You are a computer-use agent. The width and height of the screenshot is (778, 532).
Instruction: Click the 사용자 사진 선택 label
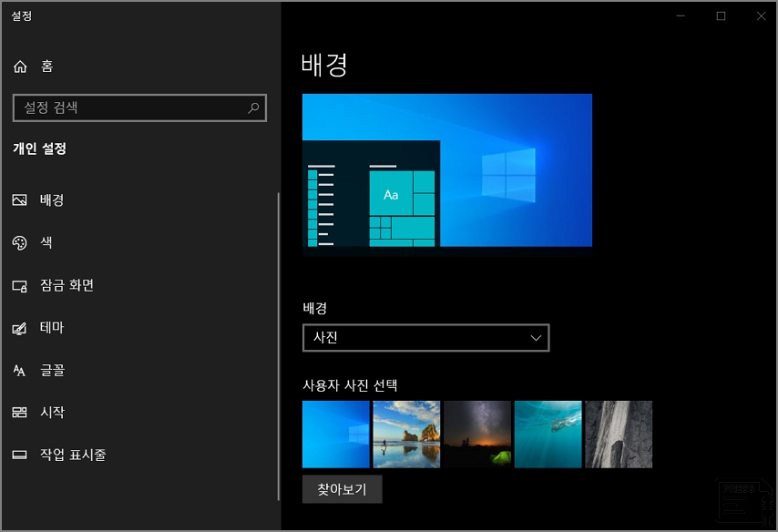pyautogui.click(x=351, y=385)
